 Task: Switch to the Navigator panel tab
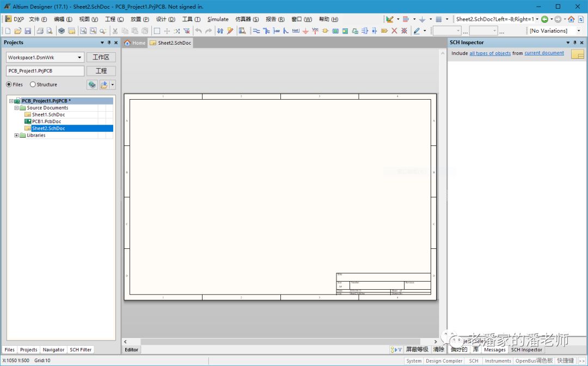[x=53, y=350]
